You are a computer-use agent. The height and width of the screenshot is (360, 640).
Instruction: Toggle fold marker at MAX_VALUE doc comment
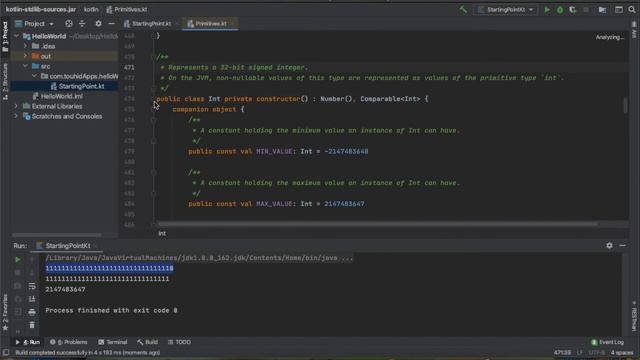pyautogui.click(x=154, y=173)
